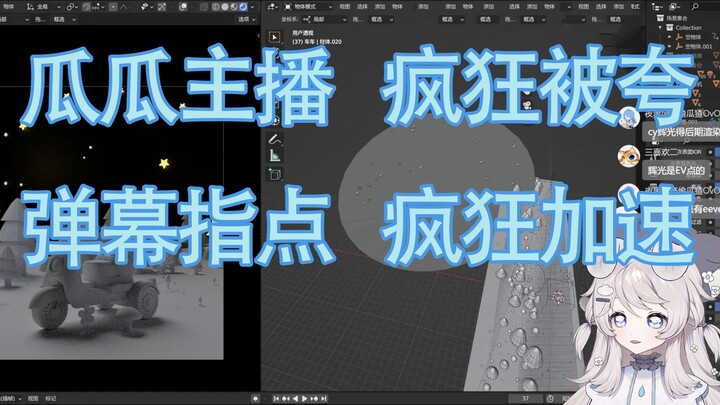Play animation in reverse
Viewport: 720px width, 405px height.
pyautogui.click(x=295, y=398)
